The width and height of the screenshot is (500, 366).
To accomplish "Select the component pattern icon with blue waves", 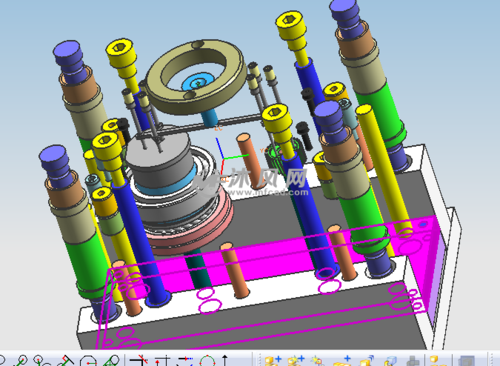I will 367,361.
